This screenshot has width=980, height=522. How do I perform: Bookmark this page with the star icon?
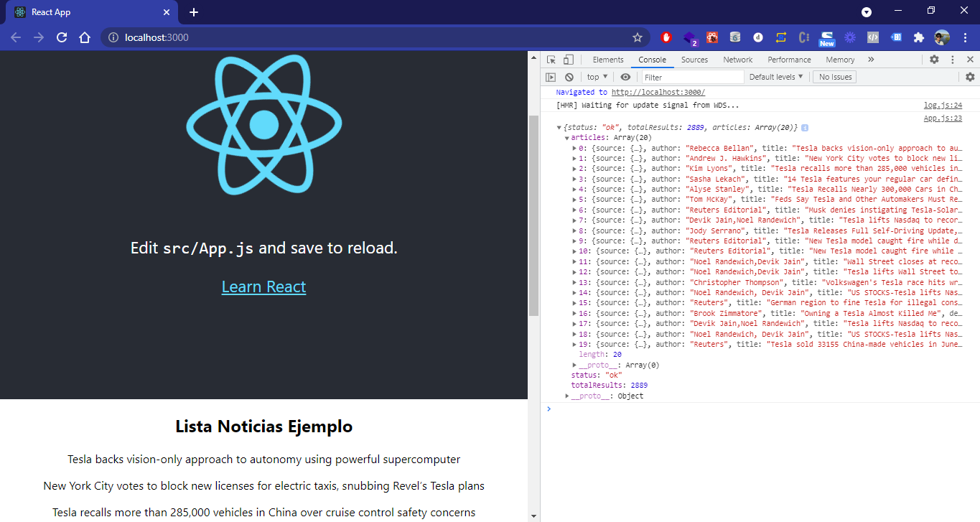(x=637, y=37)
